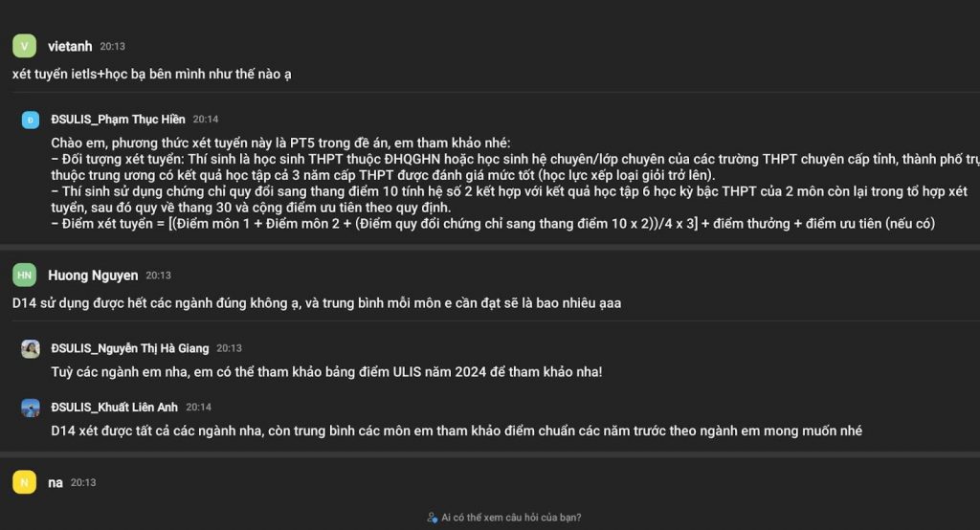Click the username na
This screenshot has width=980, height=530.
tap(56, 482)
